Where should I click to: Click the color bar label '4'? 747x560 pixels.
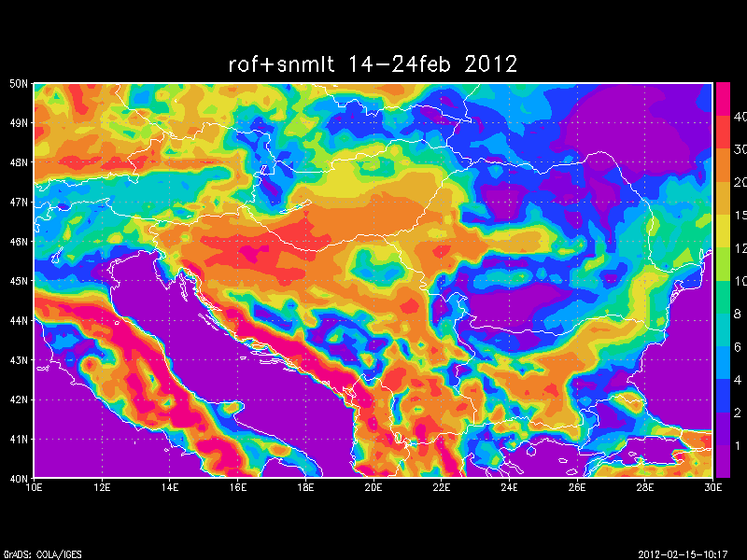(x=738, y=380)
